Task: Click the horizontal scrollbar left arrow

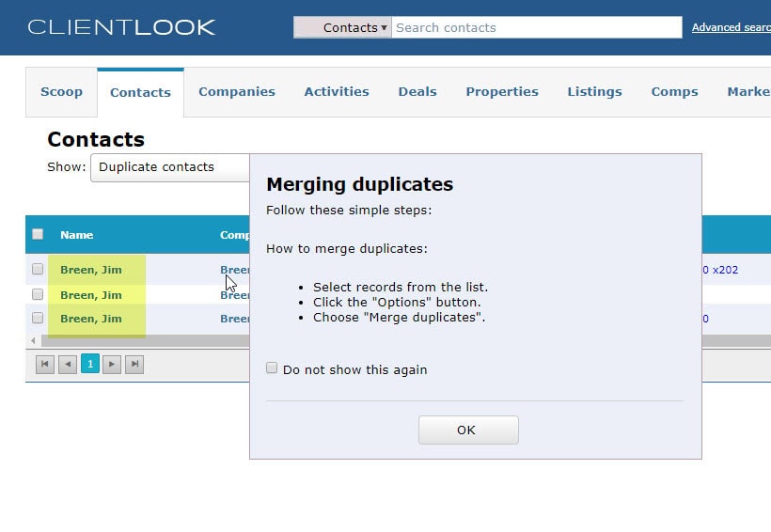Action: tap(33, 341)
